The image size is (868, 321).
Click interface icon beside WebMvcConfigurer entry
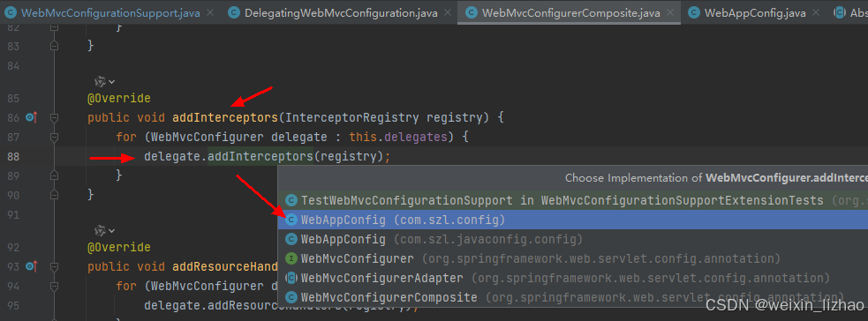(291, 258)
